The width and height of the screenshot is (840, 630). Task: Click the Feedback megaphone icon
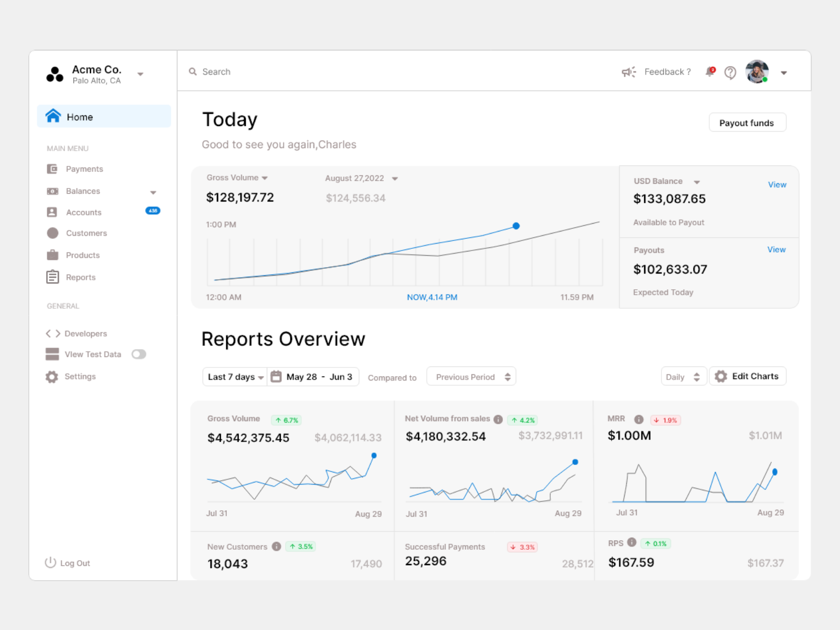628,72
